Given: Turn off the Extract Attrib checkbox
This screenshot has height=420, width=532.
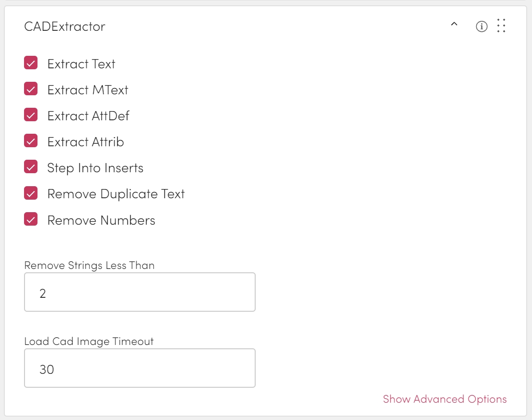Looking at the screenshot, I should pyautogui.click(x=31, y=141).
